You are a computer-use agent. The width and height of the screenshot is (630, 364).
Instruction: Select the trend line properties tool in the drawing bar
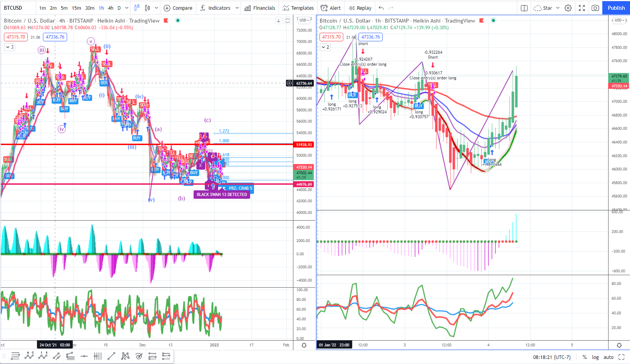[x=15, y=356]
